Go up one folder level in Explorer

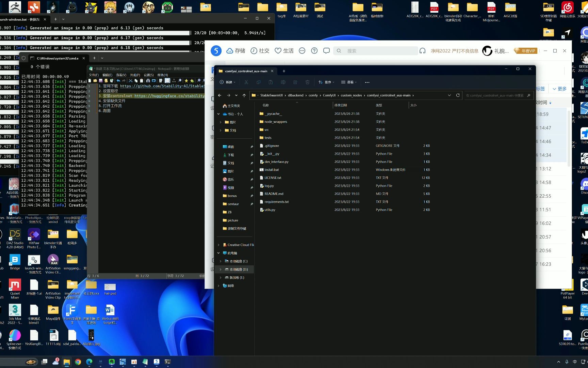point(244,95)
